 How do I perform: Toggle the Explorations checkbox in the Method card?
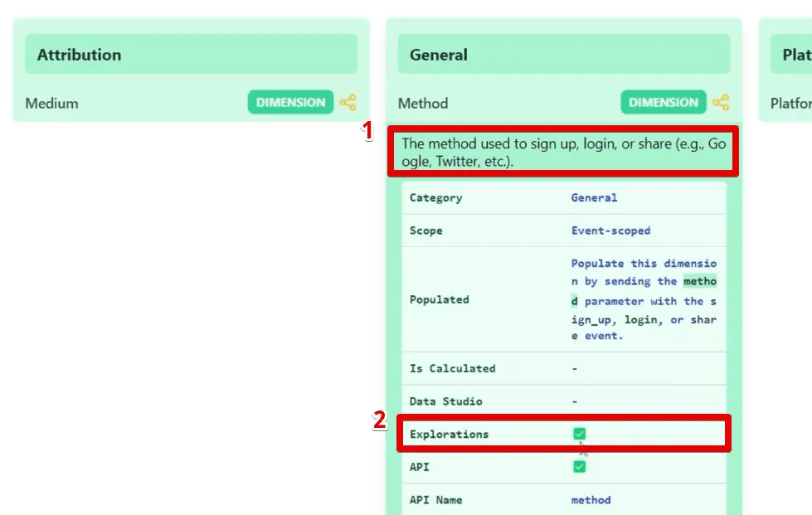tap(579, 433)
